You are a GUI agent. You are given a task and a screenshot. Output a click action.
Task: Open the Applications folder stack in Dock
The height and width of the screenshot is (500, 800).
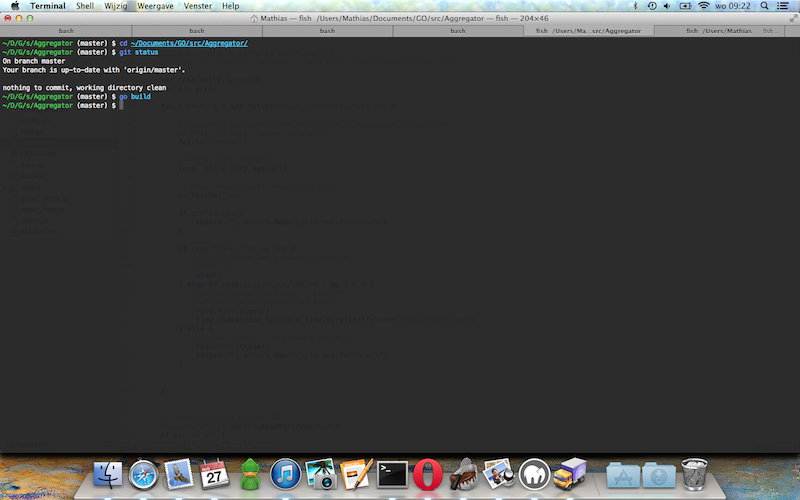pyautogui.click(x=623, y=475)
